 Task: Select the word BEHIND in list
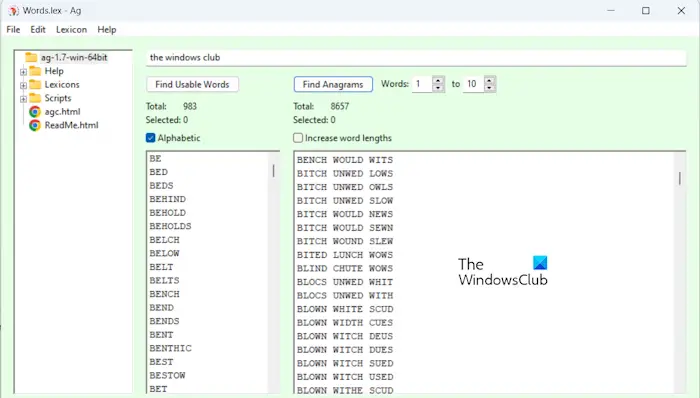point(167,199)
